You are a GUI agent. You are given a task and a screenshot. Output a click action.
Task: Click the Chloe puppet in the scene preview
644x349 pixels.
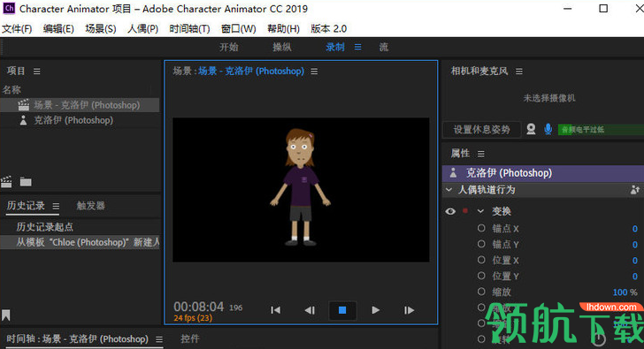(301, 187)
